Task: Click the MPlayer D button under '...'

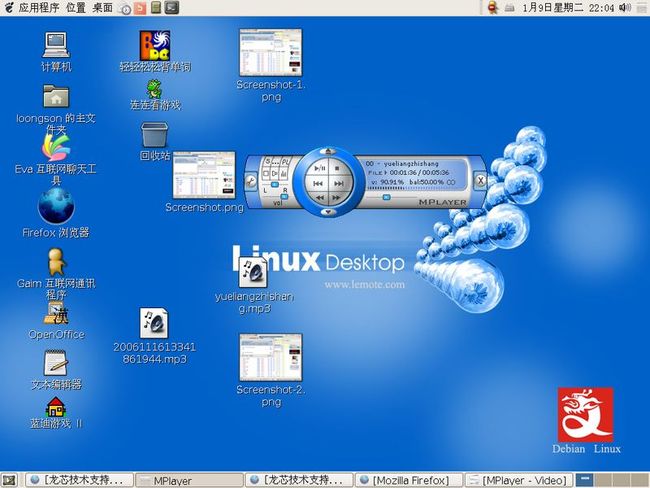Action: (x=275, y=173)
